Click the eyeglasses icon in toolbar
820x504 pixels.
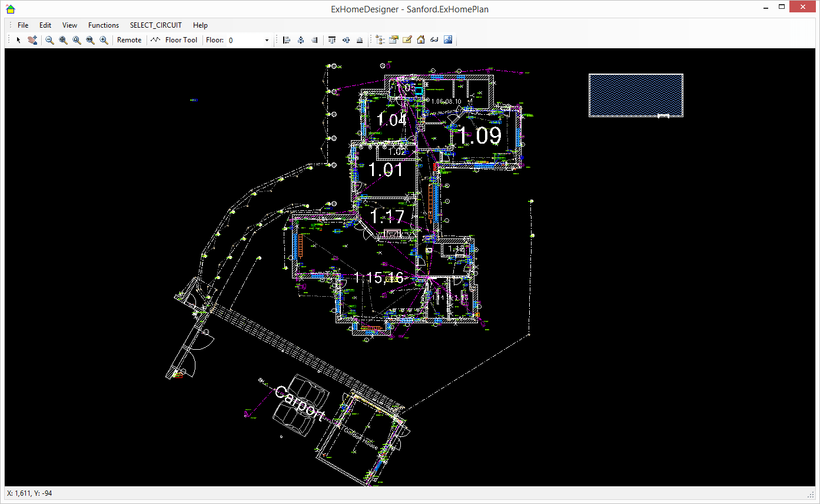click(x=434, y=40)
